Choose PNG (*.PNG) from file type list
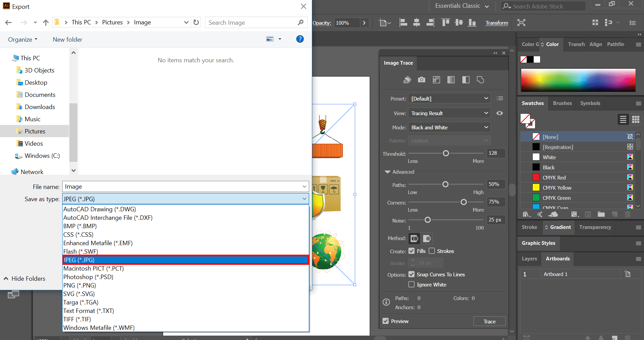Image resolution: width=644 pixels, height=340 pixels. (x=80, y=285)
